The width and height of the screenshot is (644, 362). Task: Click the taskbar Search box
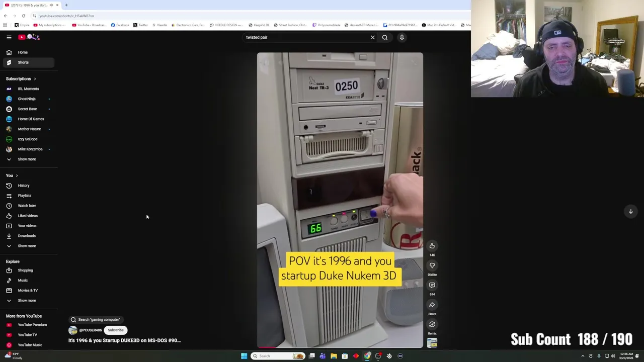278,356
